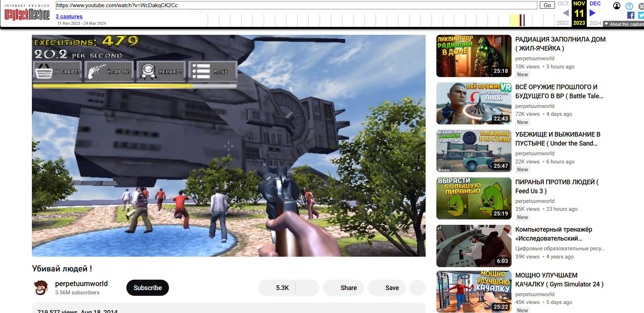Open thumbnail of 'РАДИАЦИЯ ЗАПОЛНИЛА ДОМ' video

tap(474, 56)
